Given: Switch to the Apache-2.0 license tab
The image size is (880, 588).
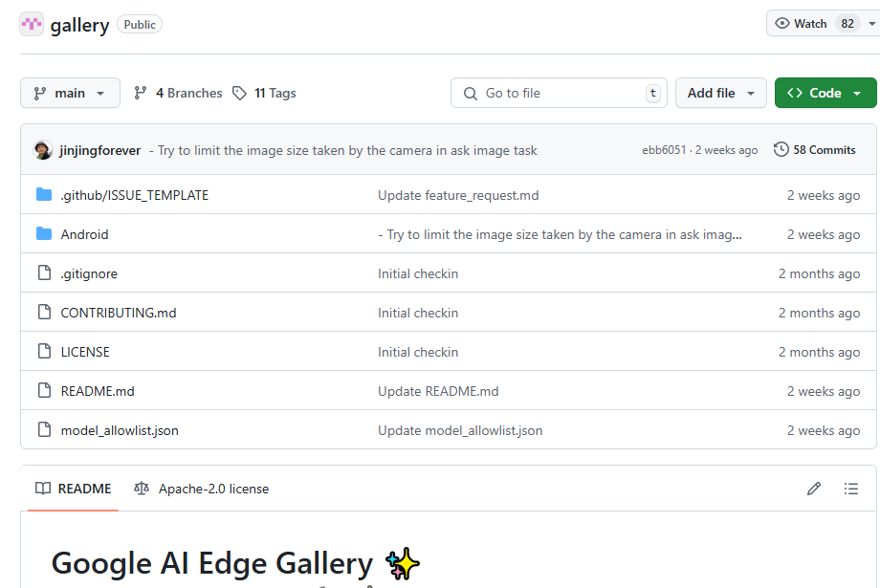Looking at the screenshot, I should (x=202, y=489).
